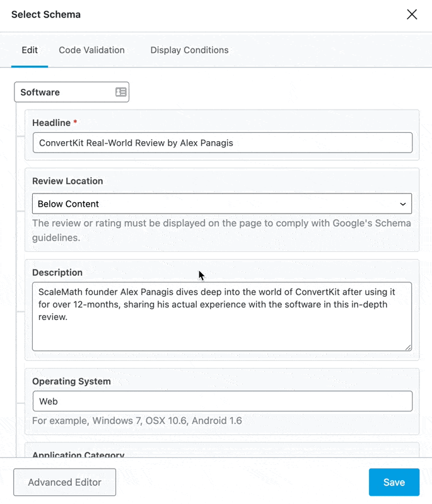This screenshot has width=432, height=504.
Task: Click the Operating System field containing Web
Action: point(223,401)
